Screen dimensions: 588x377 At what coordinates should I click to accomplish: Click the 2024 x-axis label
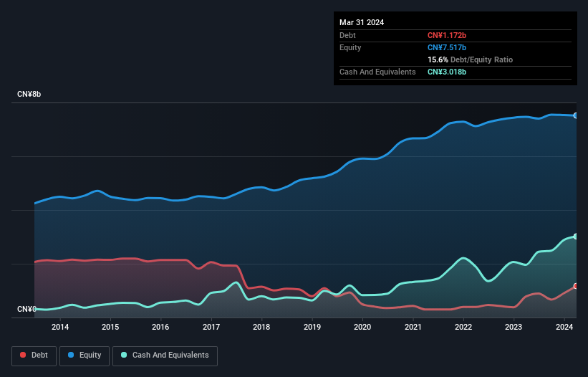coord(564,327)
